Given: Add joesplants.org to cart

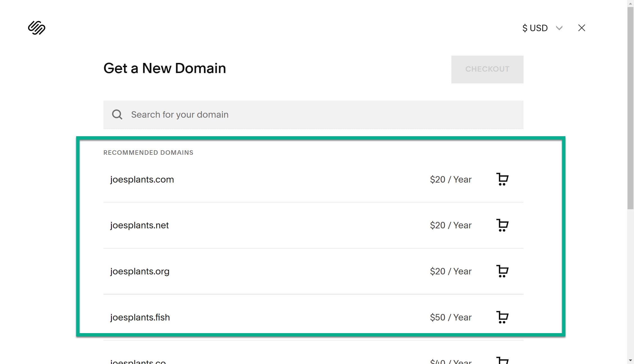Looking at the screenshot, I should tap(502, 271).
